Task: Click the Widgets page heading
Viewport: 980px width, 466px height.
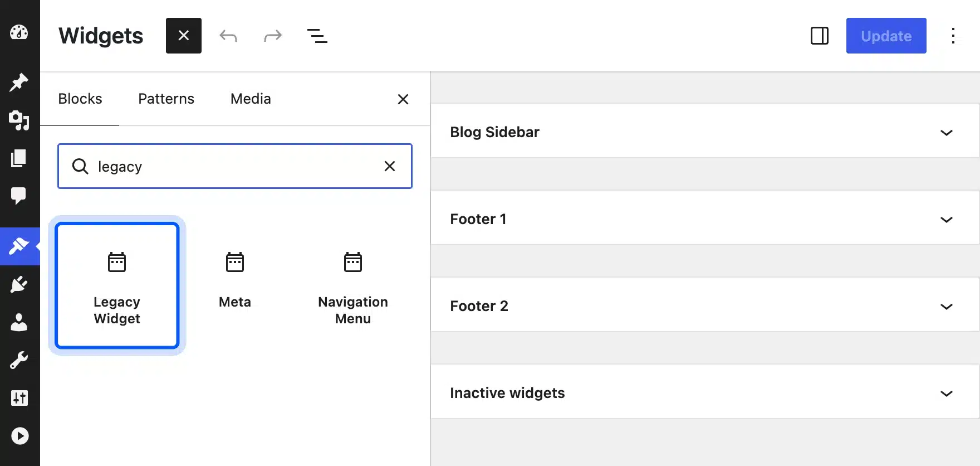Action: [101, 36]
